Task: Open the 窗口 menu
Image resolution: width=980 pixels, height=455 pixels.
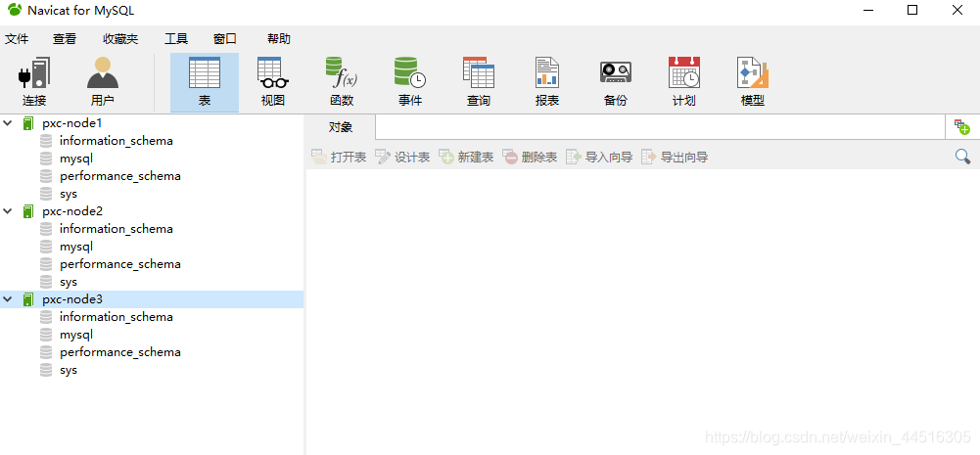Action: (225, 39)
